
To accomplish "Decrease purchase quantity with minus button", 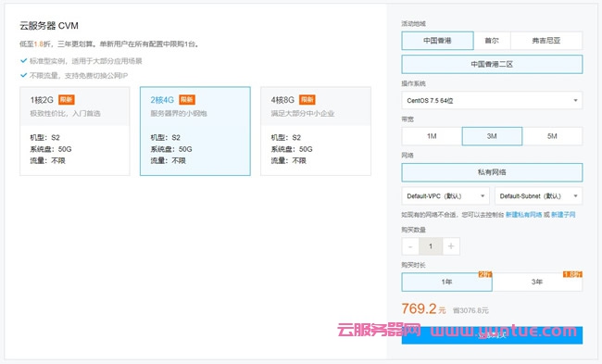I will pos(410,246).
